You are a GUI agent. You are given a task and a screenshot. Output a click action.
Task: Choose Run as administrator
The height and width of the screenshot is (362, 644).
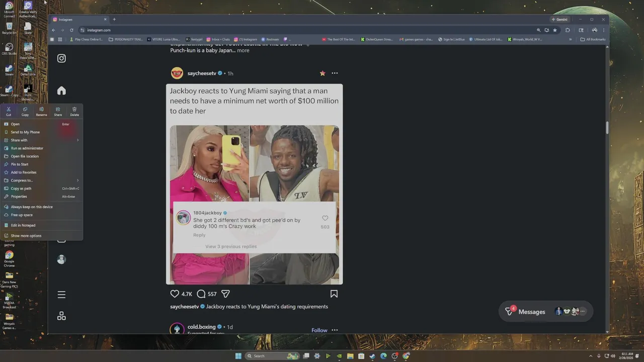42,148
